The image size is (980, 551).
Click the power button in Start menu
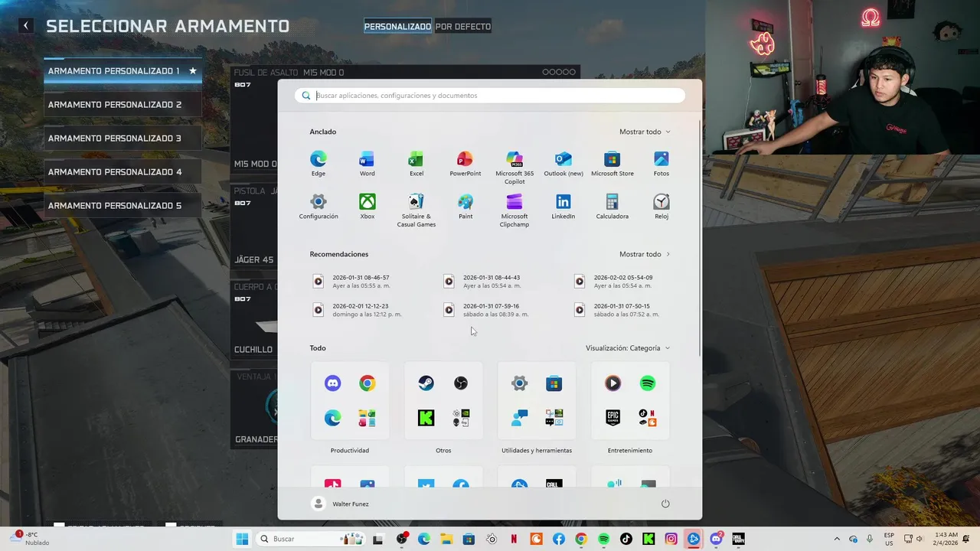(x=665, y=504)
